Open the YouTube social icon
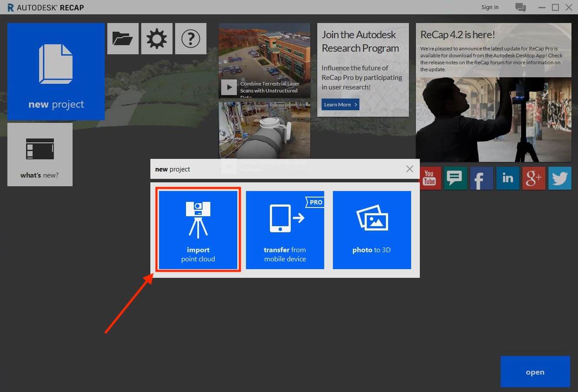The width and height of the screenshot is (578, 392). [429, 178]
